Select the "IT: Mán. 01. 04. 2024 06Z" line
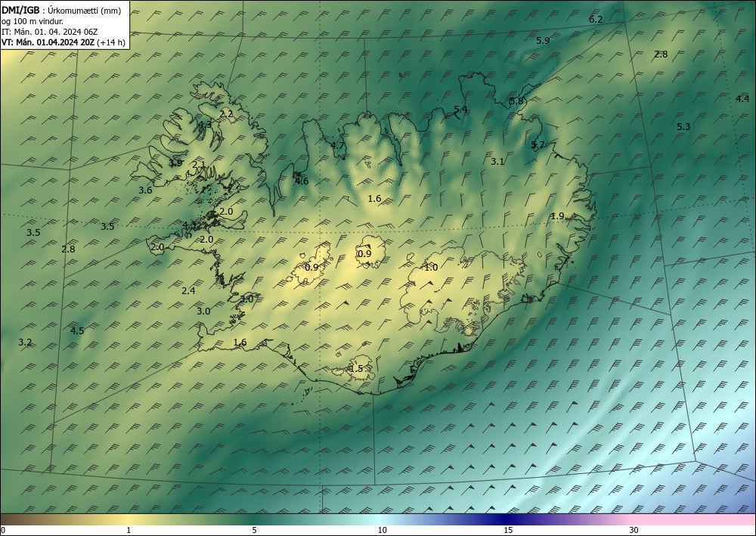756x536 pixels. [x=50, y=32]
